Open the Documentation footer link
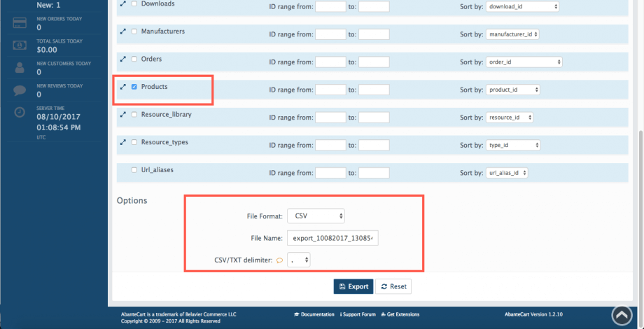644x329 pixels. [x=314, y=315]
